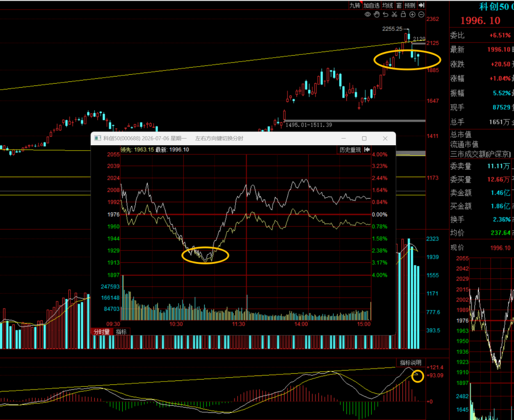Add stock via 加自选 button
The height and width of the screenshot is (420, 514).
point(371,5)
